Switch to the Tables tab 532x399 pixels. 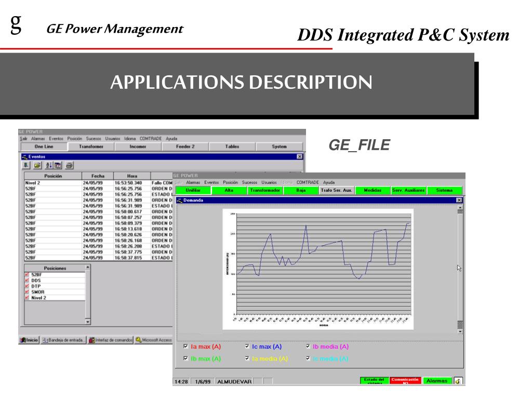pyautogui.click(x=232, y=147)
